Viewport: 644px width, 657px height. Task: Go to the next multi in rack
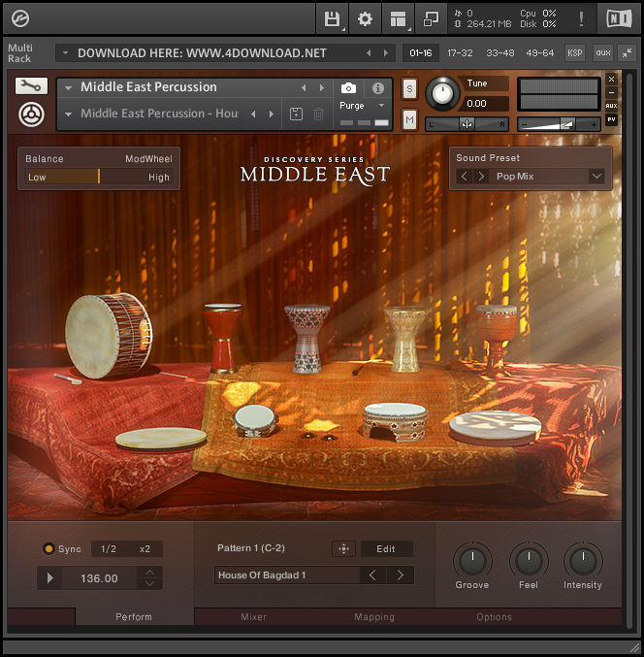[x=386, y=52]
